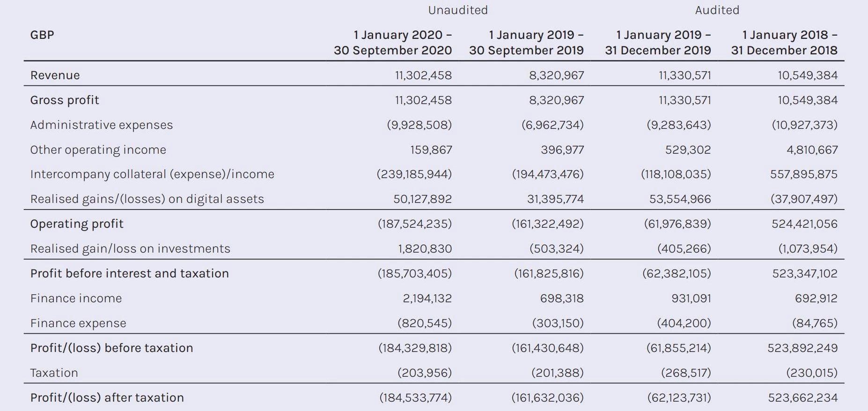Click the Realised gains on digital assets label
The image size is (868, 411).
[147, 199]
